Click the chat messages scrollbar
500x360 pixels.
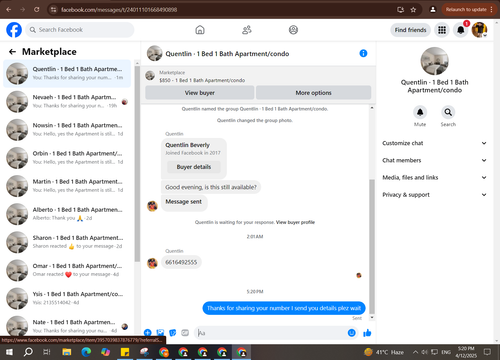372,247
